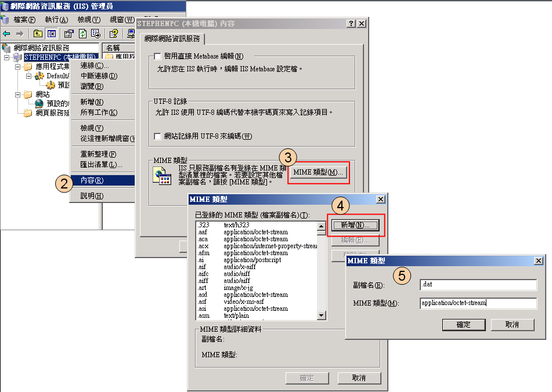
Task: Click the MIME list scrollbar down arrow
Action: point(322,315)
